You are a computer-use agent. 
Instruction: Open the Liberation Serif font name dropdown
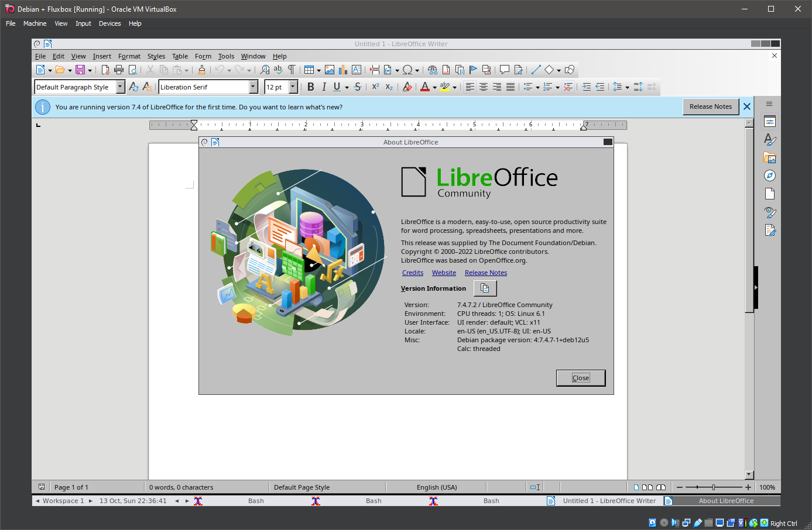coord(253,87)
